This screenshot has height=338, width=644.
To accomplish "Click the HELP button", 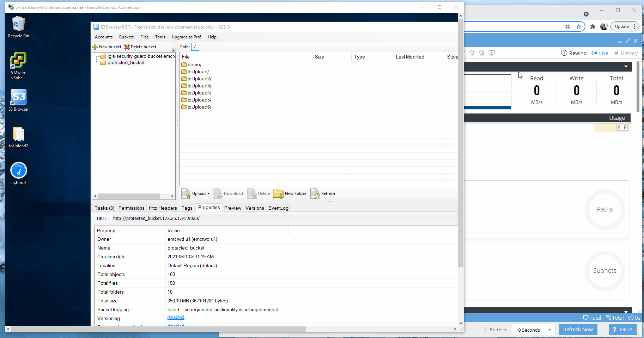I will [x=622, y=330].
